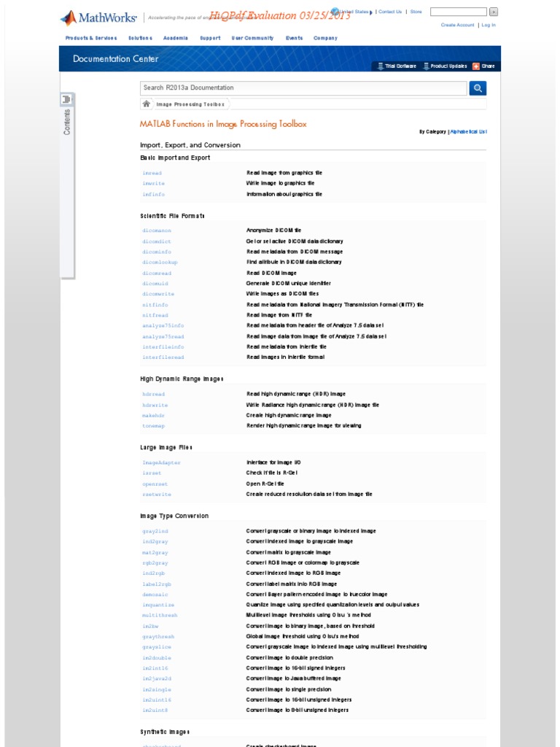Click the blue search magnifier button
560x747 pixels.
point(478,88)
